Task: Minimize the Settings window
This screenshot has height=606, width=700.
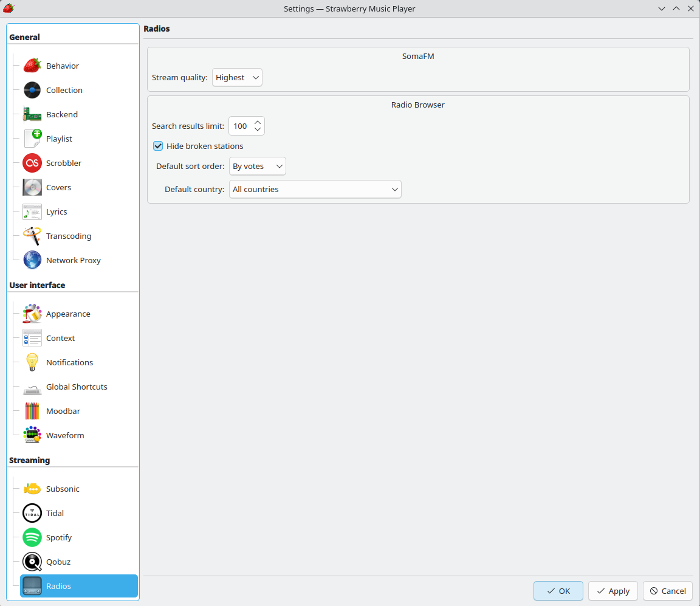Action: click(662, 9)
